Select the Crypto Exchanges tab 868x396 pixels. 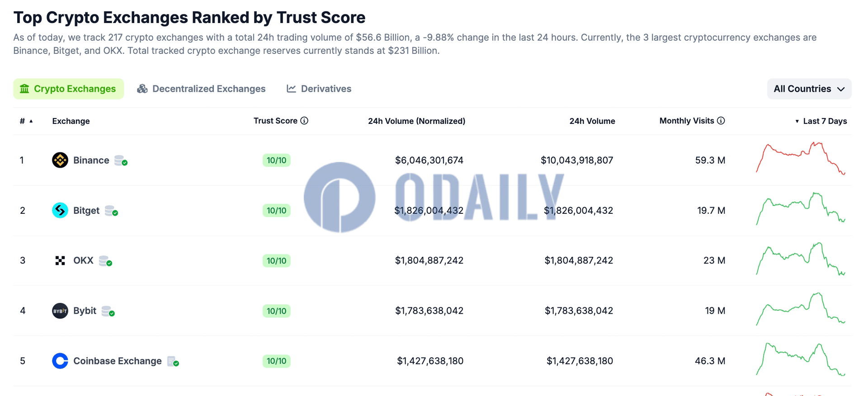point(68,89)
